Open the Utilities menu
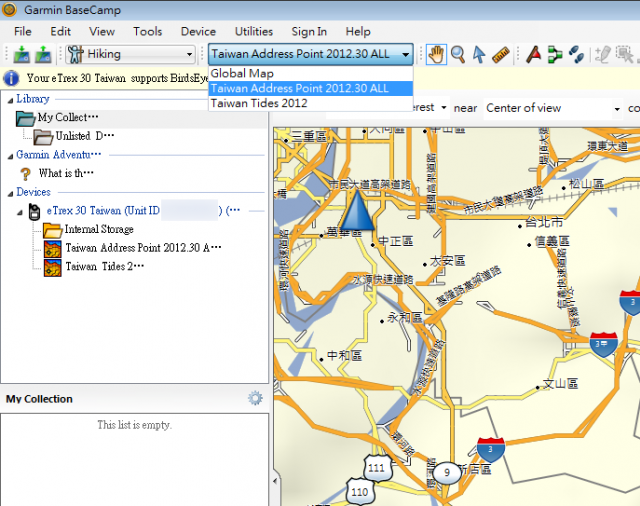This screenshot has width=640, height=506. [253, 31]
